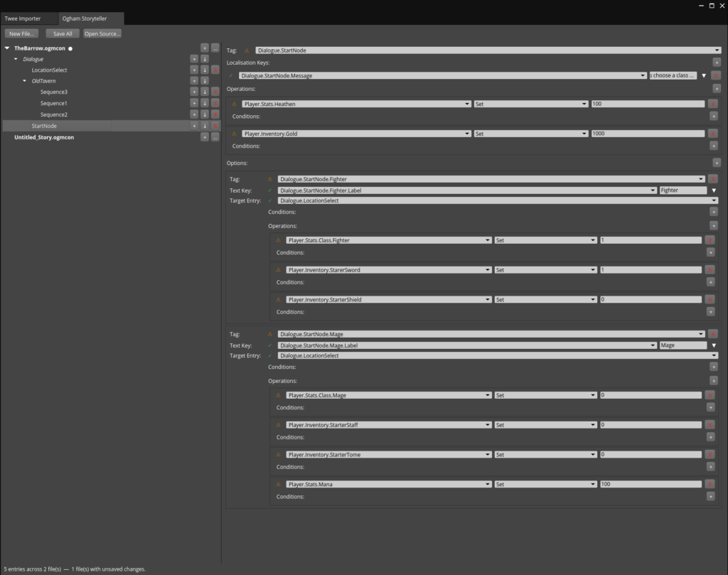This screenshot has width=728, height=575.
Task: Add a condition to the Player.Stats.Mana operation
Action: coord(710,497)
